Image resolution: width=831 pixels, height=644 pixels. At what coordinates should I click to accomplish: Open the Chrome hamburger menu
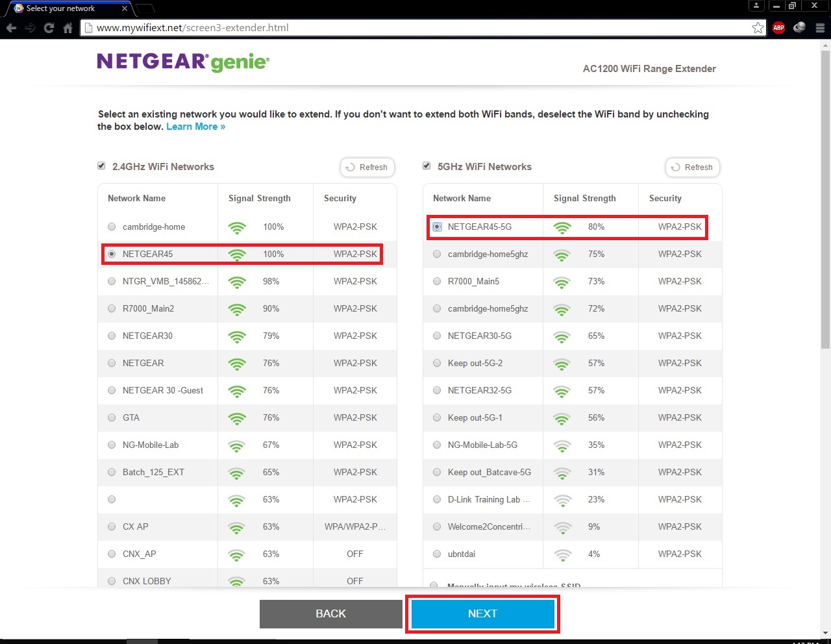pyautogui.click(x=820, y=27)
